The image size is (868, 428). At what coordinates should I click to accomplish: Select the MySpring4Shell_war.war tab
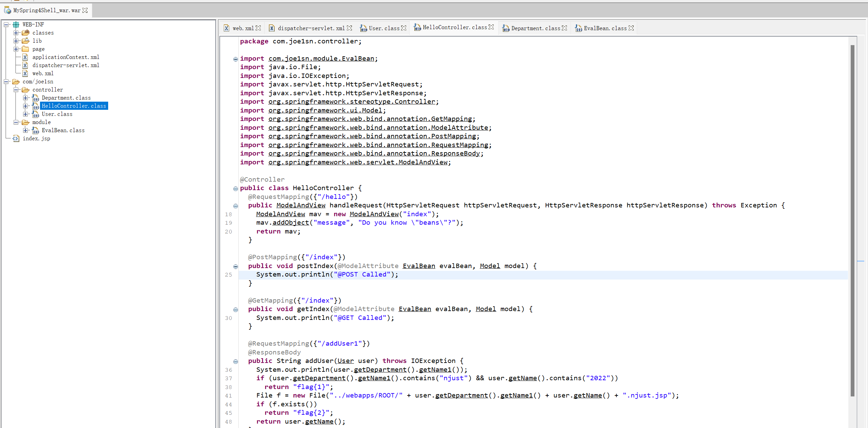coord(47,10)
